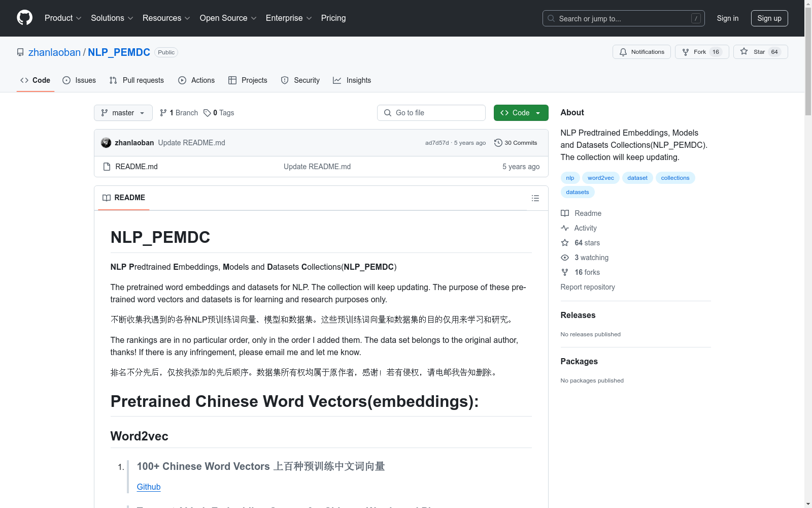
Task: Focus the Search or jump to field
Action: [624, 18]
